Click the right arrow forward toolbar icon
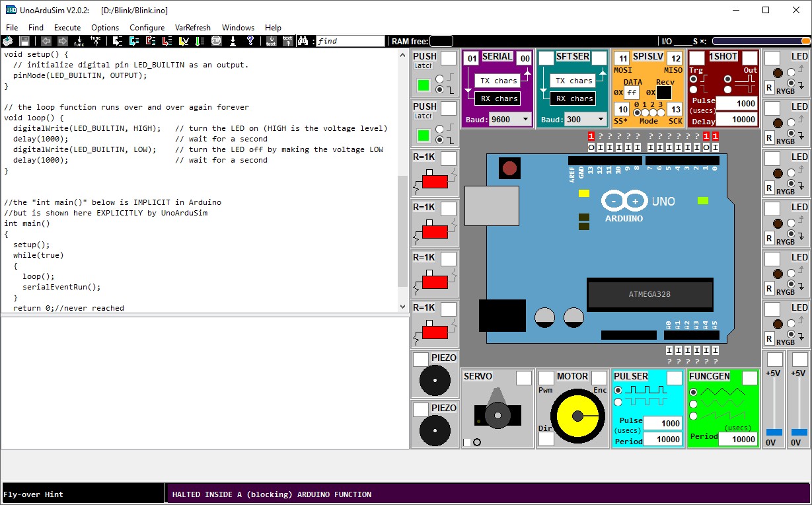 pos(63,41)
